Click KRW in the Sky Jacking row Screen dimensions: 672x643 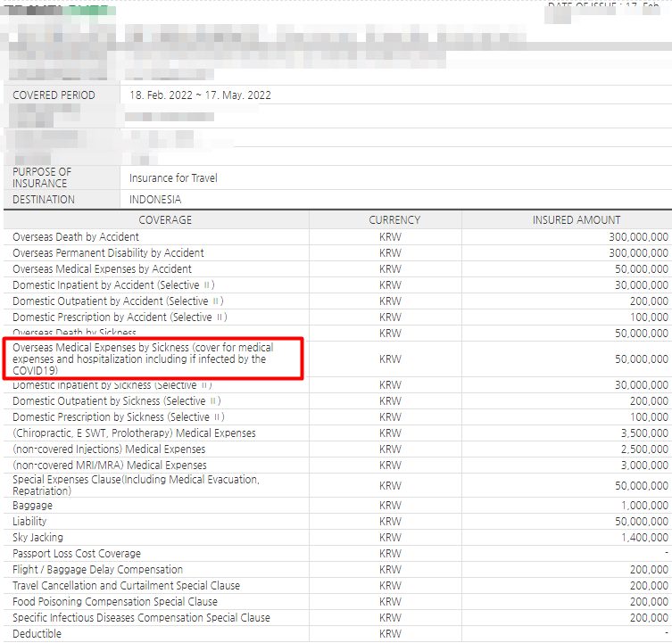390,537
